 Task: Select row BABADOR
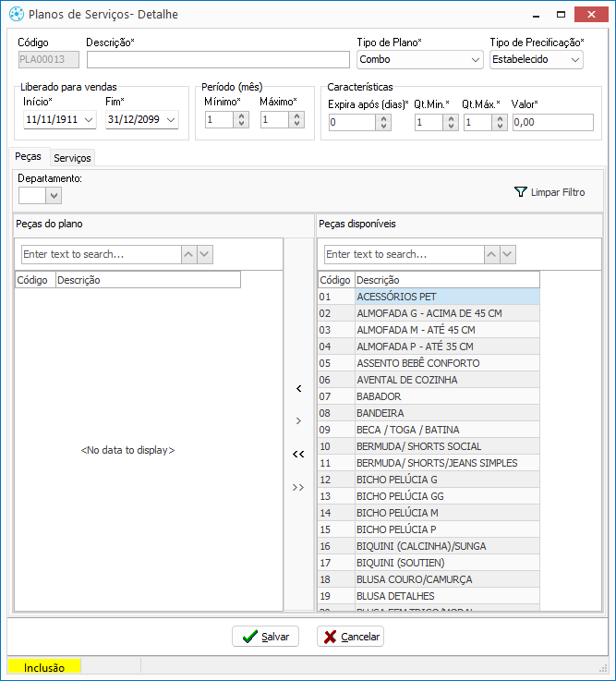pos(429,396)
